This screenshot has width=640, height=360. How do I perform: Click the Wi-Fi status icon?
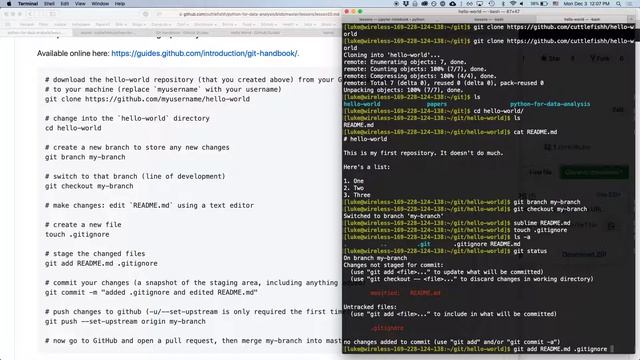click(513, 4)
